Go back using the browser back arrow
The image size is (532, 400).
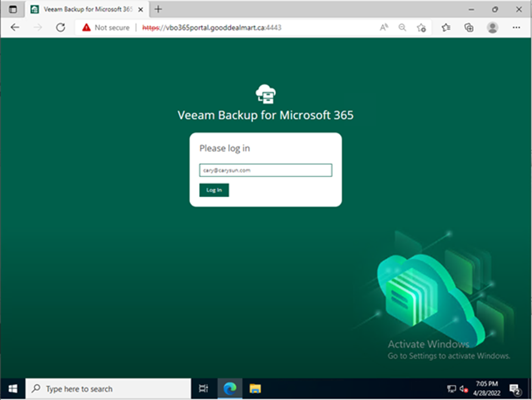(15, 27)
